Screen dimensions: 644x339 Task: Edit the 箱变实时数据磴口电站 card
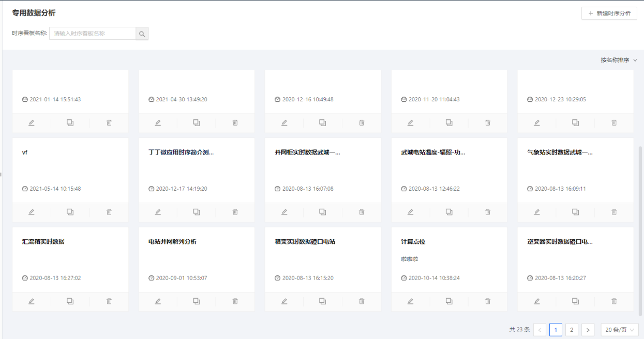point(284,301)
